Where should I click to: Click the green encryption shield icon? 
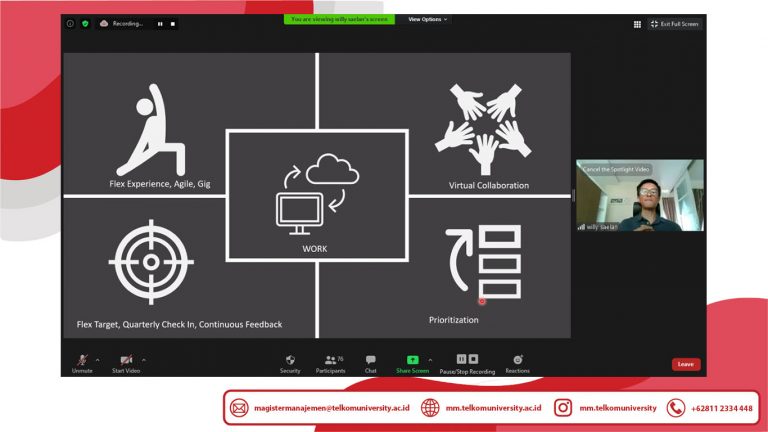(85, 23)
